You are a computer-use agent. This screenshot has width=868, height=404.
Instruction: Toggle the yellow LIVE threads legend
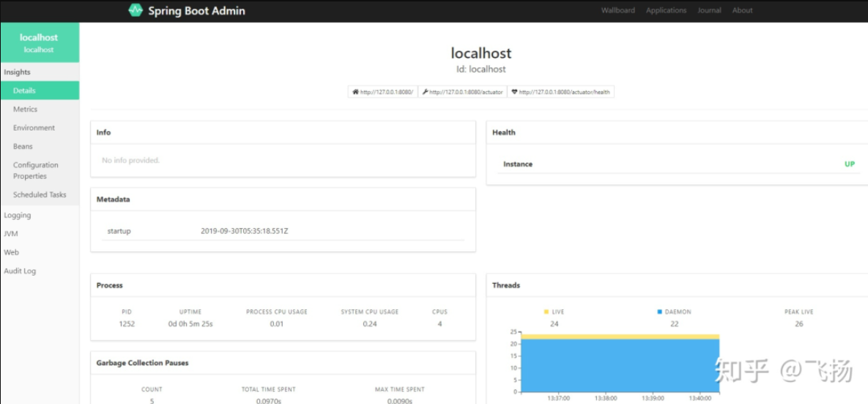pyautogui.click(x=554, y=312)
